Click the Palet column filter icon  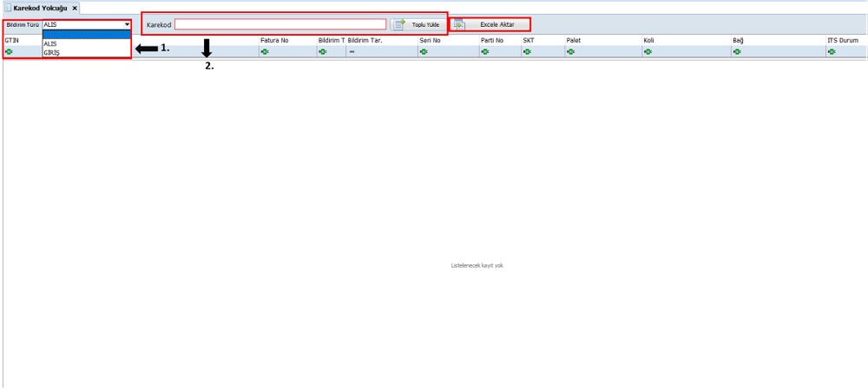[x=570, y=51]
